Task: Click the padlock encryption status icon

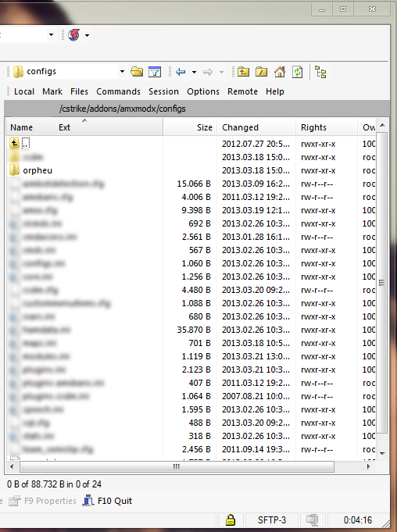Action: pyautogui.click(x=231, y=520)
